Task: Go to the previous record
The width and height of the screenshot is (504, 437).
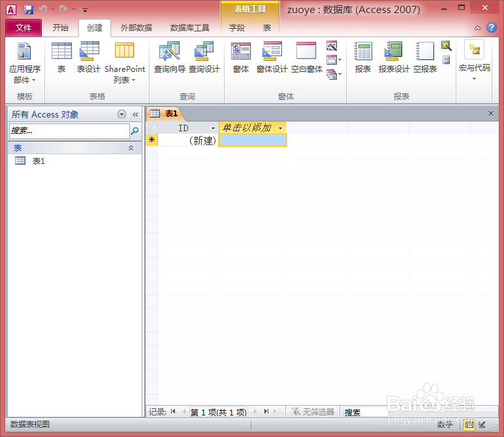Action: [x=184, y=412]
